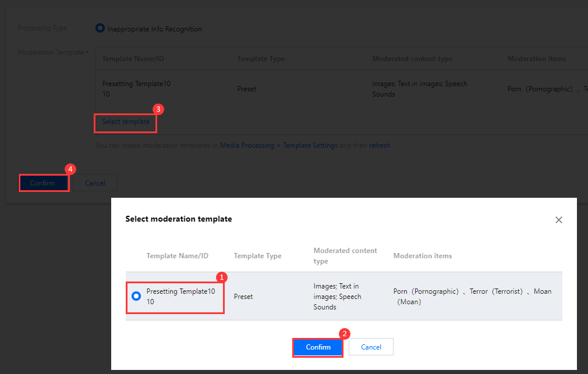Screen dimensions: 588x374
Task: Click the red badge numbered 2
Action: (x=344, y=334)
